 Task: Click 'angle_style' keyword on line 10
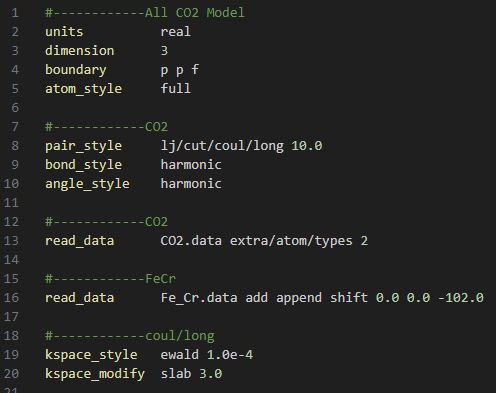click(87, 184)
